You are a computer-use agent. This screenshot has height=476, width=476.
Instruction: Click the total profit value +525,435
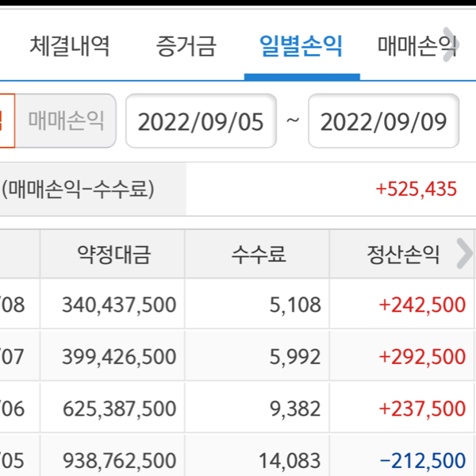416,189
